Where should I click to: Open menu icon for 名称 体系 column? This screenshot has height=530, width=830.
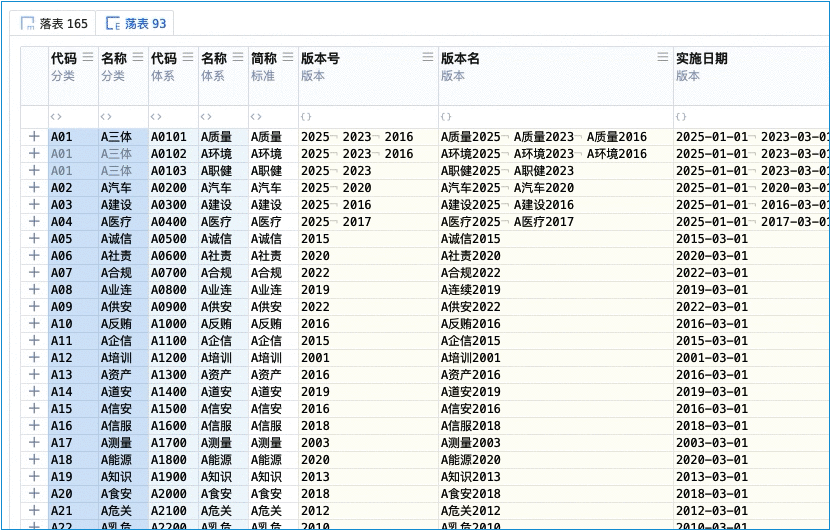[x=238, y=58]
